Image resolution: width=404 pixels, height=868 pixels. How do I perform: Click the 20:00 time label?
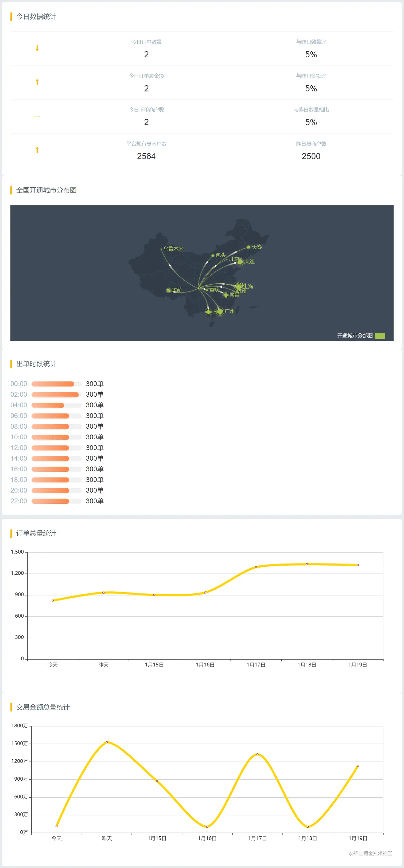click(x=19, y=491)
